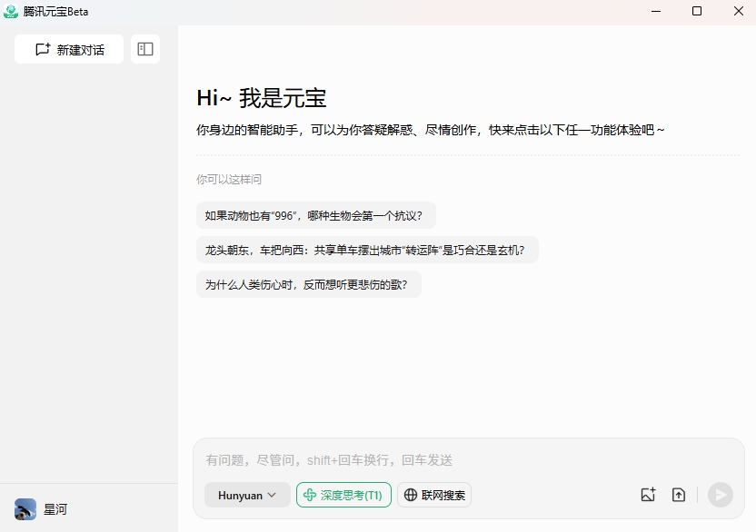
Task: Open the 星河 user avatar
Action: (x=25, y=509)
